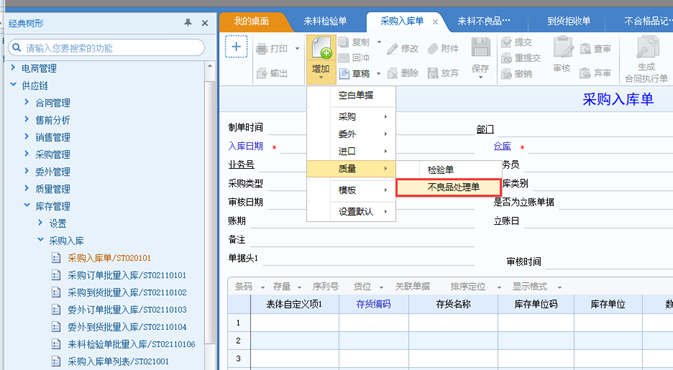This screenshot has width=673, height=370.
Task: Collapse the 库存管理 tree node
Action: coord(27,205)
